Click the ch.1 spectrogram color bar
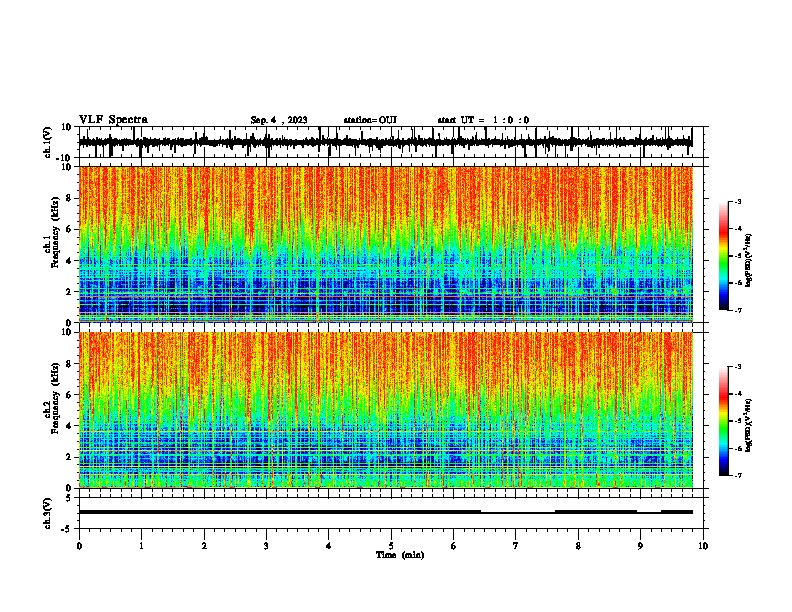Screen dimensions: 792x612 (723, 256)
